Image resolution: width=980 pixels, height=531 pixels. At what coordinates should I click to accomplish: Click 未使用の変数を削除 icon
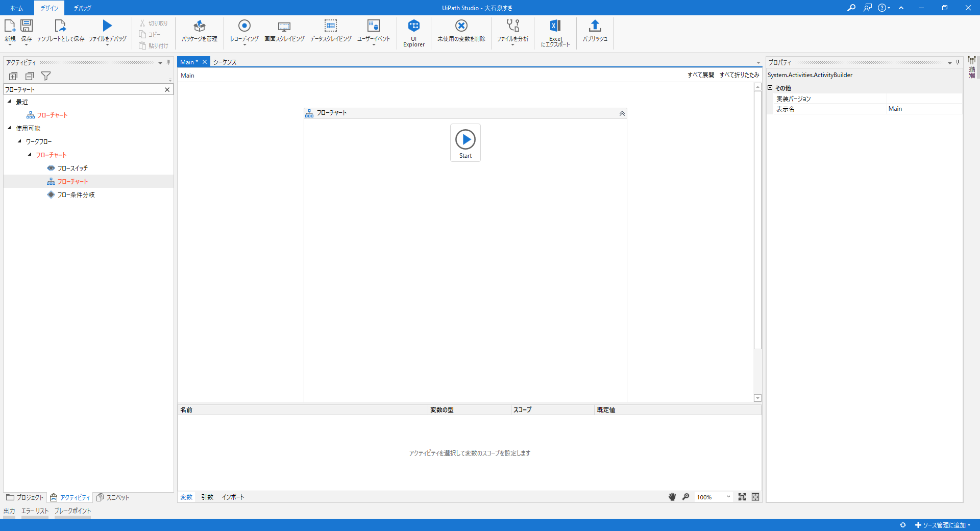[x=461, y=26]
